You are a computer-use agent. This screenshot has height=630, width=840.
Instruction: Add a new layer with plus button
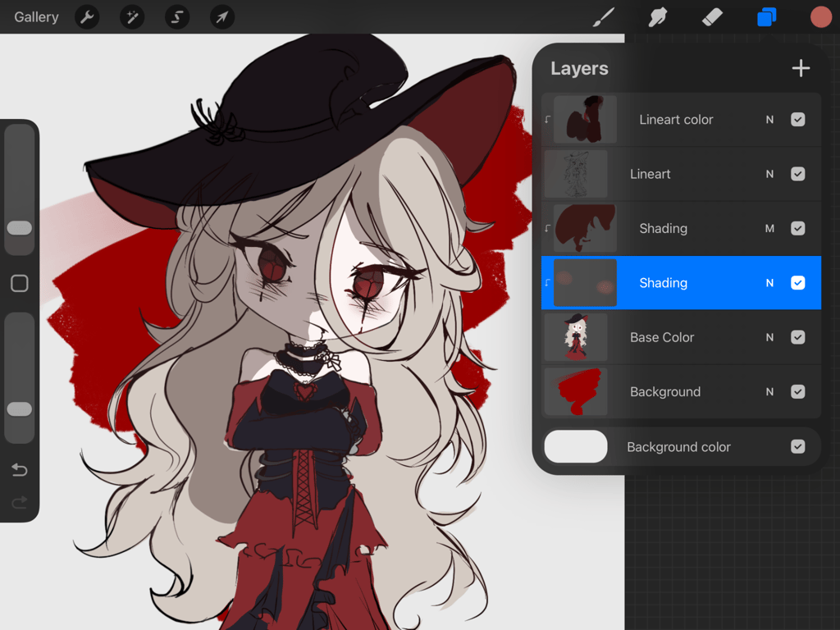pos(801,68)
